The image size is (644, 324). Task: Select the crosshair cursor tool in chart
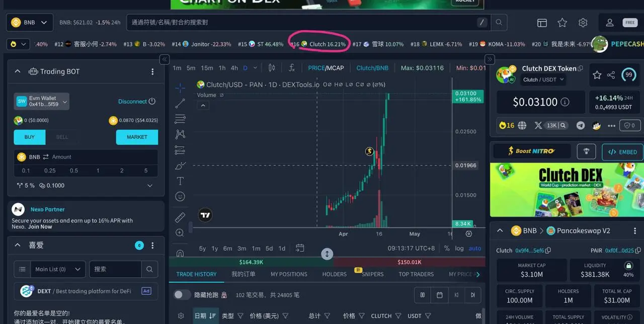tap(180, 88)
